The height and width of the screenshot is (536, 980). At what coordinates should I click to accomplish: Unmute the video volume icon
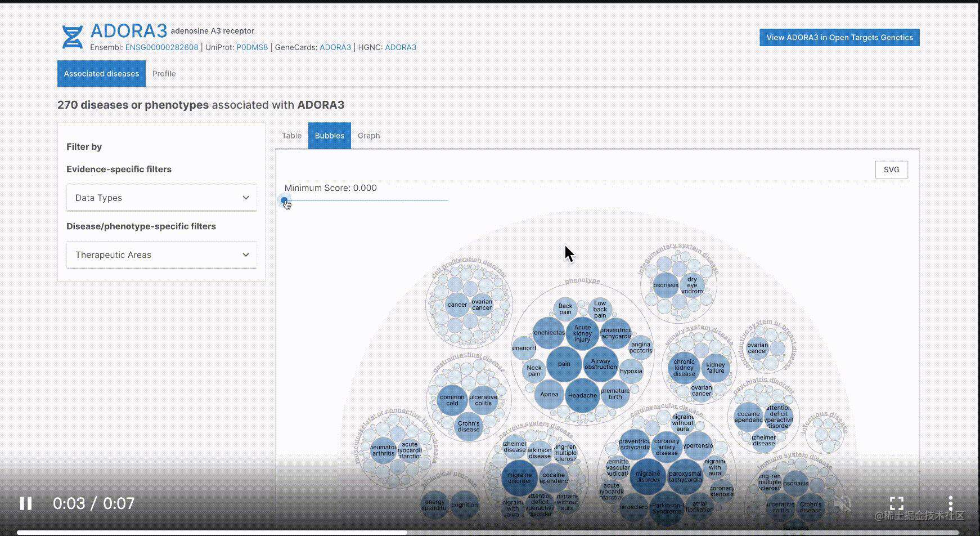click(842, 503)
